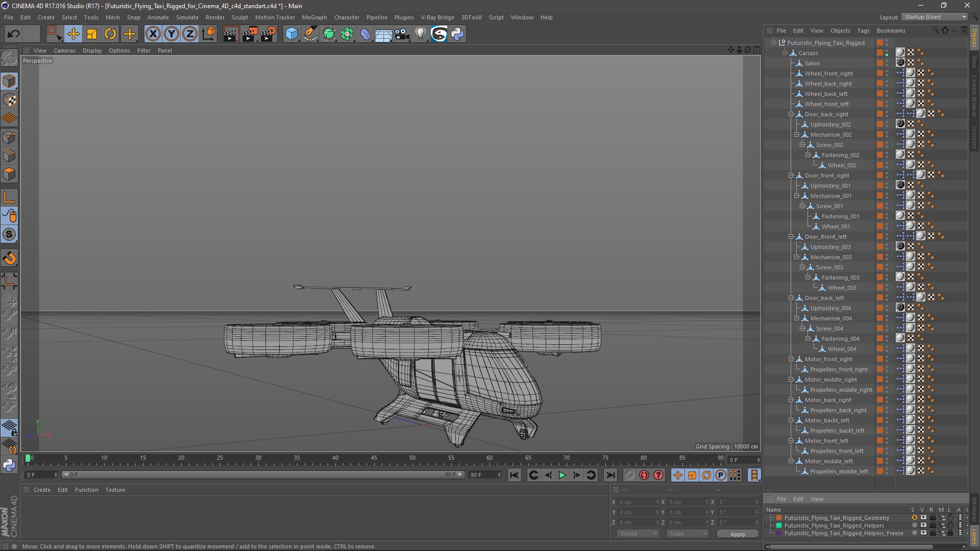Go to start of animation

point(514,475)
